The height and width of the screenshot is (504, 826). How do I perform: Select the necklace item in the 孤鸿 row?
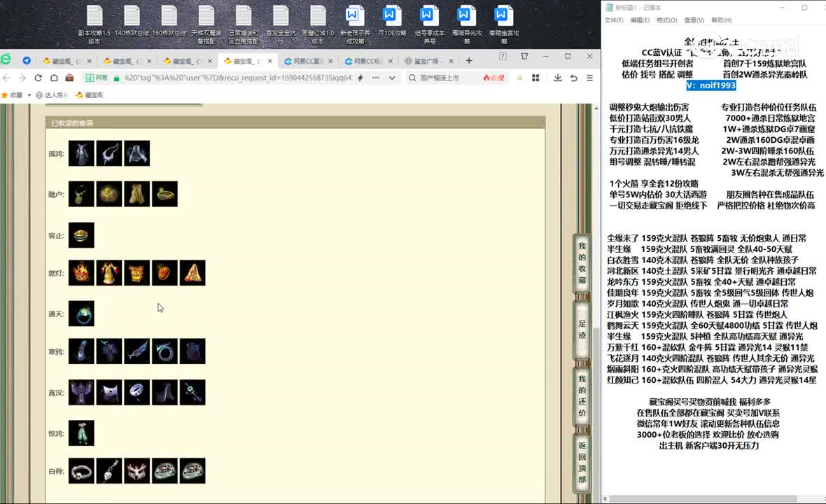point(109,153)
